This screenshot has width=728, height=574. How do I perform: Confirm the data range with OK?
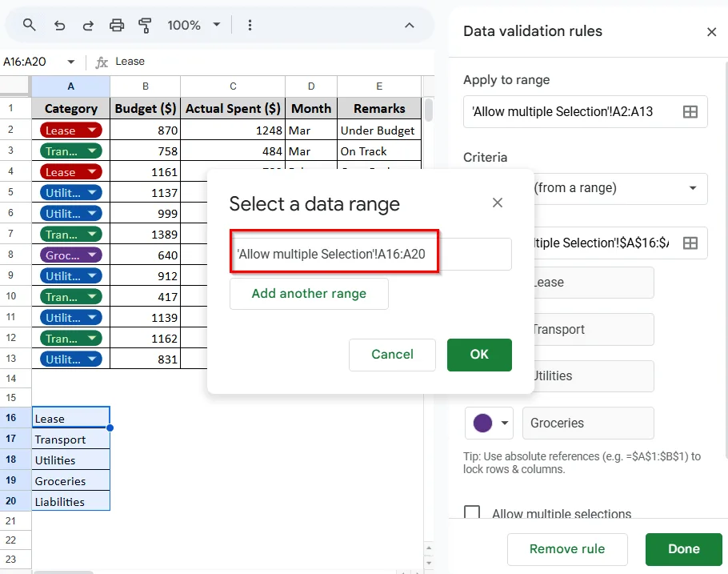tap(479, 355)
